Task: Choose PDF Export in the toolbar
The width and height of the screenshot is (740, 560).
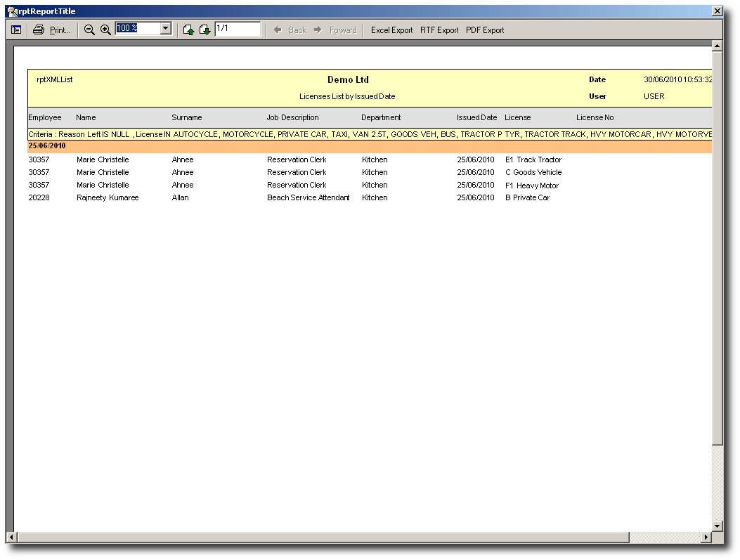Action: (x=485, y=30)
